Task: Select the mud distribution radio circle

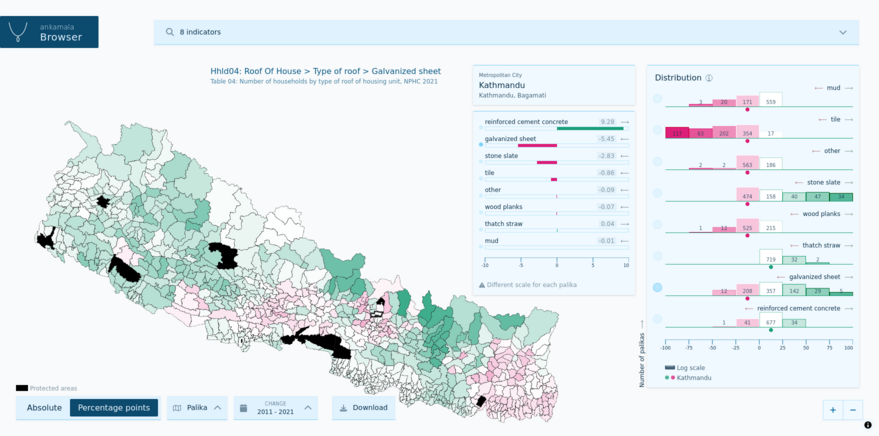Action: pyautogui.click(x=657, y=99)
